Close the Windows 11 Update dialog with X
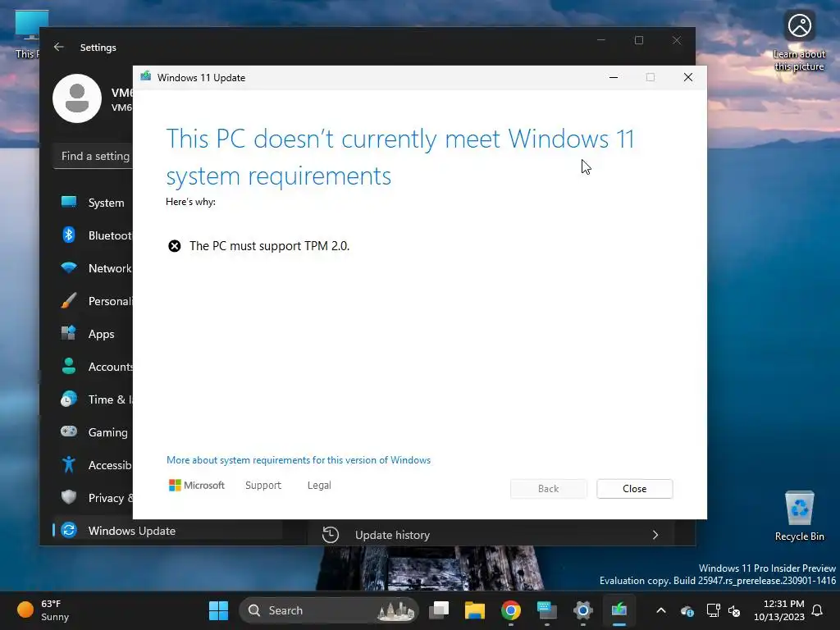Screen dimensions: 840x630 [x=688, y=77]
